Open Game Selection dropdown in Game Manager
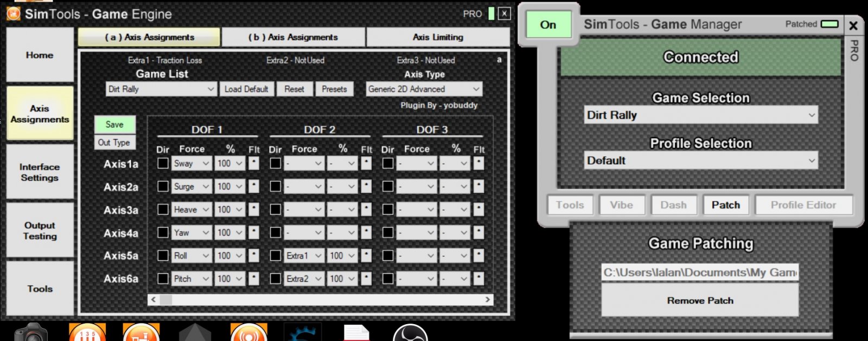868x341 pixels. pos(701,115)
